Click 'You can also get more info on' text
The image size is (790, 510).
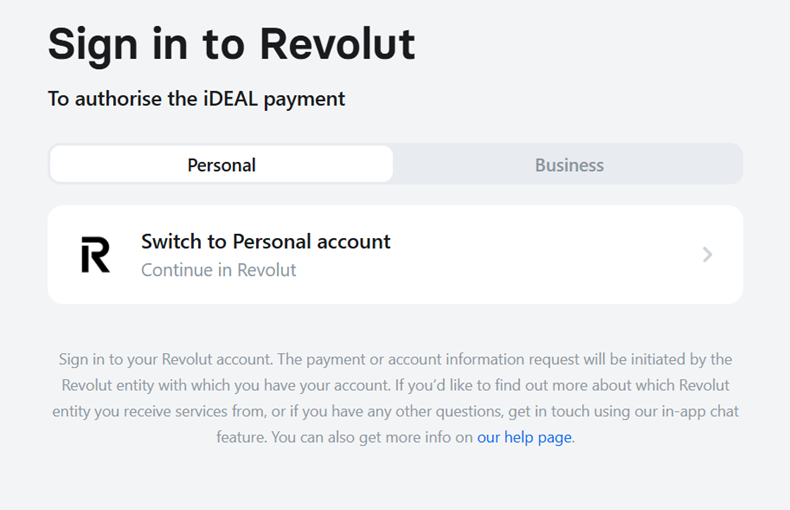click(x=372, y=437)
